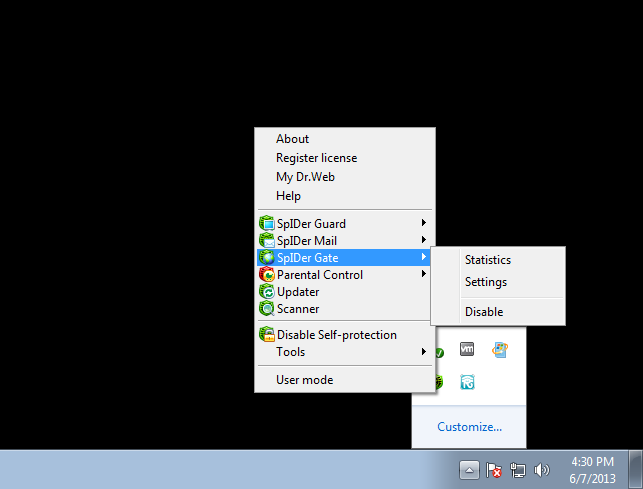Viewport: 643px width, 489px height.
Task: Disable SpIDer Gate from submenu
Action: [484, 312]
